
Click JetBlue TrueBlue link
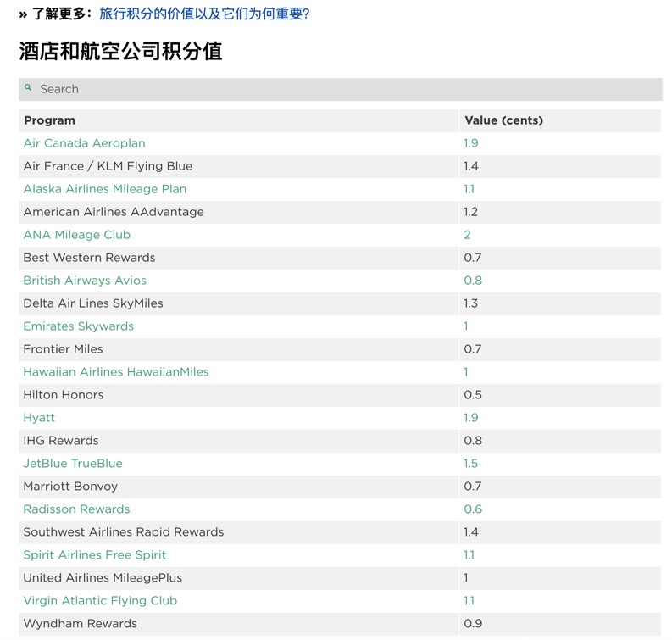pos(73,464)
